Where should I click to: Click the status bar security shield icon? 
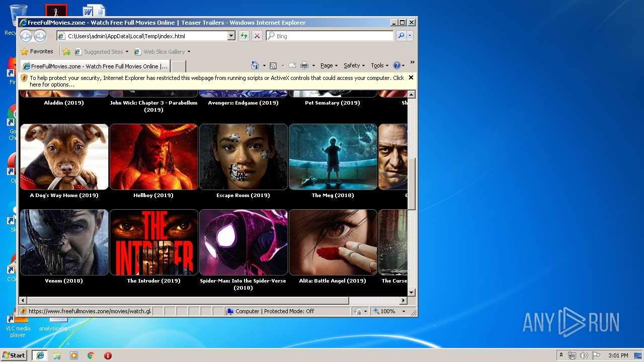pyautogui.click(x=23, y=311)
